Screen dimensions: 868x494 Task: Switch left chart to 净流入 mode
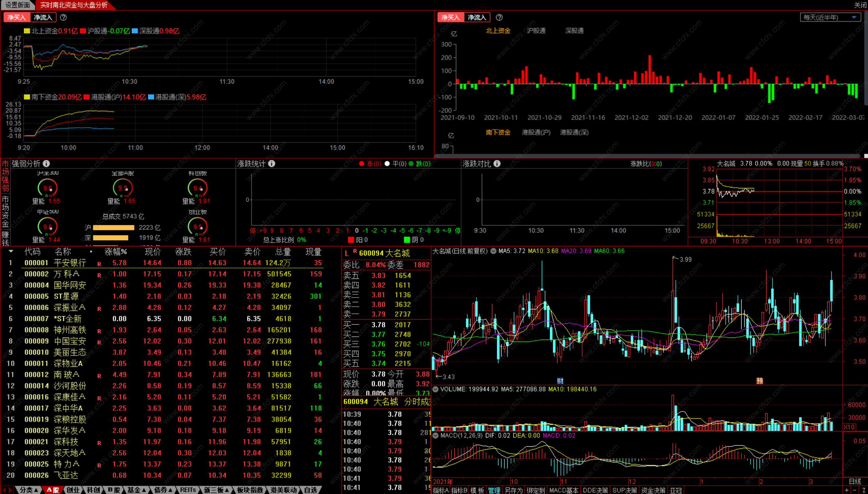coord(43,17)
